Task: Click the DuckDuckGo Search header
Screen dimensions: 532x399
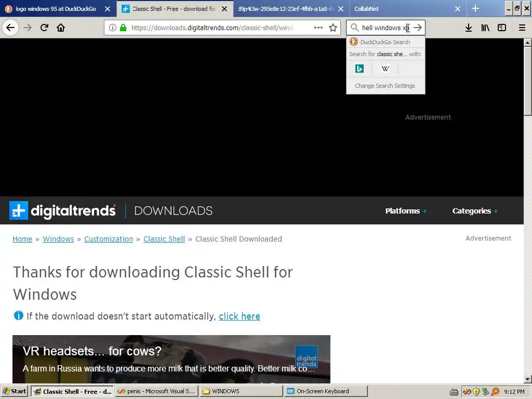Action: coord(385,42)
